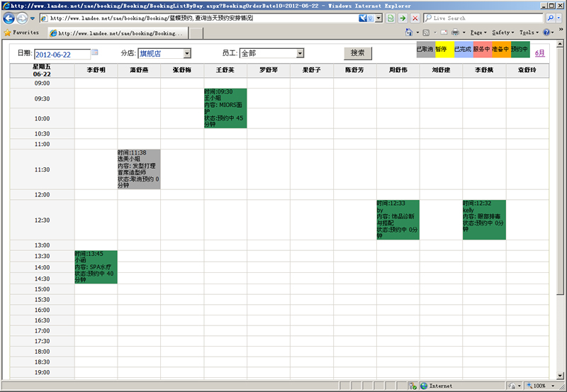Click the Refresh page icon
The height and width of the screenshot is (392, 567).
click(x=391, y=18)
